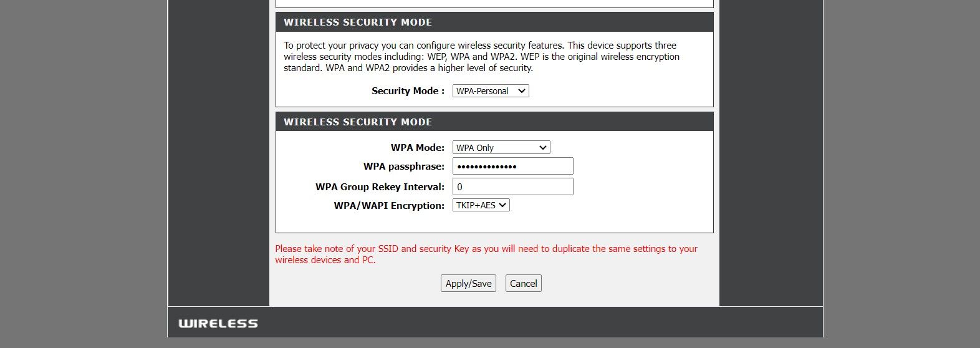Expand the WPA Mode dropdown
Screen dimensions: 980x348
pyautogui.click(x=501, y=148)
